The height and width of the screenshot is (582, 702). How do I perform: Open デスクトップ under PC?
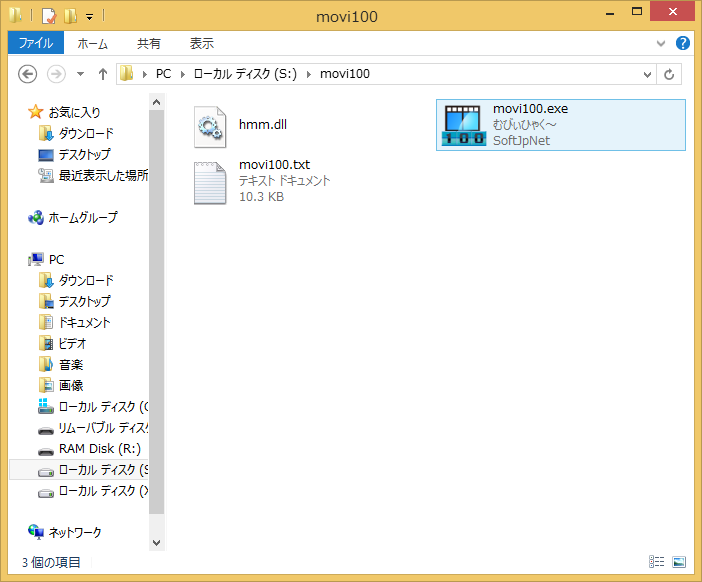click(x=85, y=302)
